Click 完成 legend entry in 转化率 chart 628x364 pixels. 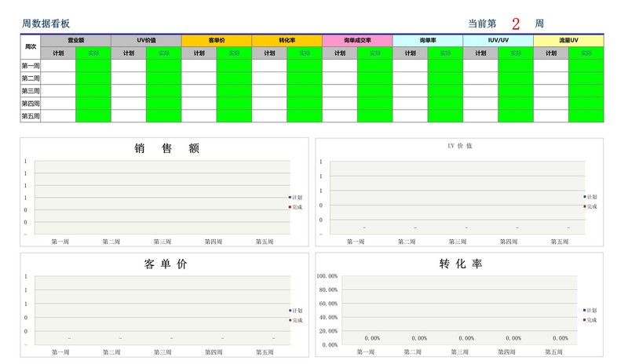590,320
